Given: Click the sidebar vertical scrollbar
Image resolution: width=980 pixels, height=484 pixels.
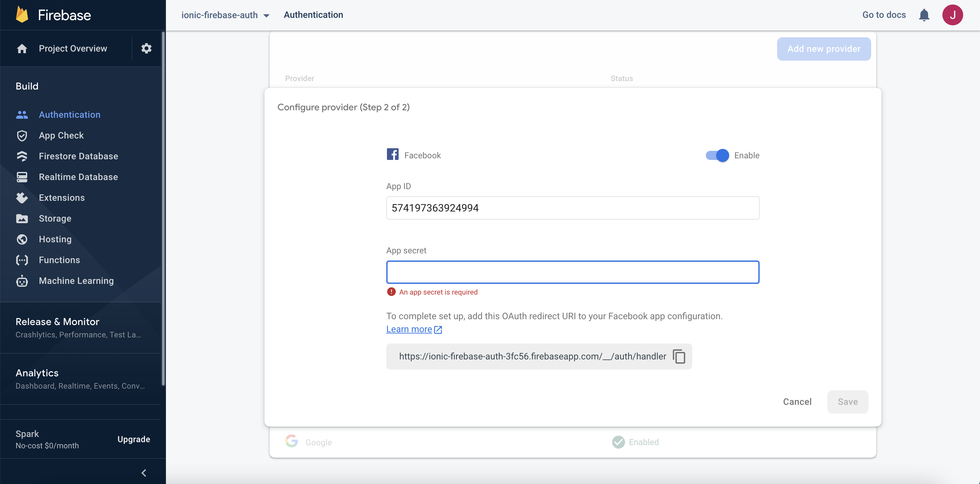Looking at the screenshot, I should [163, 209].
